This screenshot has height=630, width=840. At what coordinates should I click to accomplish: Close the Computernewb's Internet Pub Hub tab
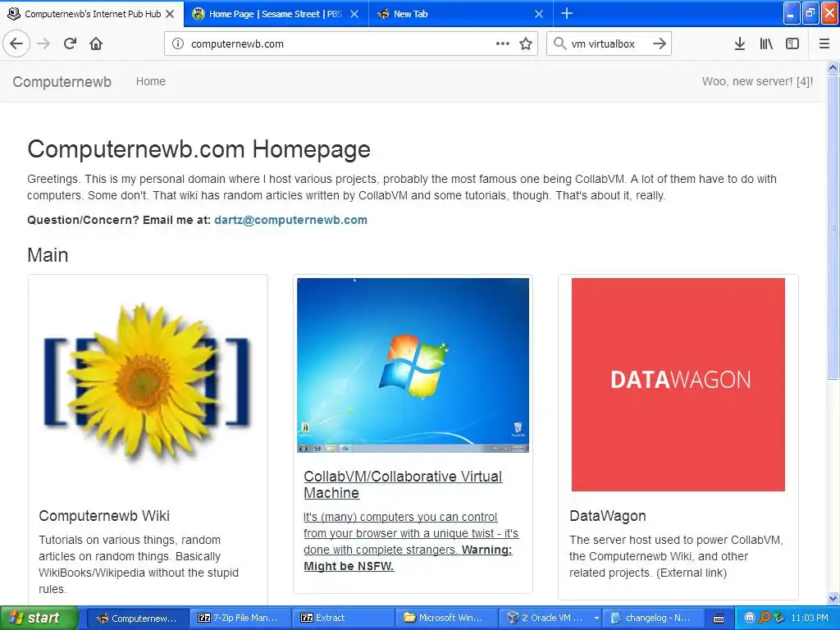pos(170,14)
